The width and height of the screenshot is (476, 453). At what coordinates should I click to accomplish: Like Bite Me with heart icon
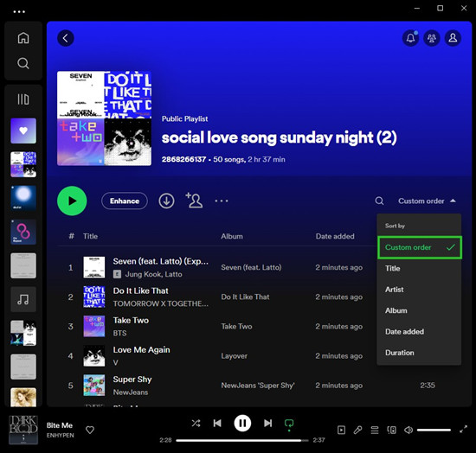click(x=90, y=430)
